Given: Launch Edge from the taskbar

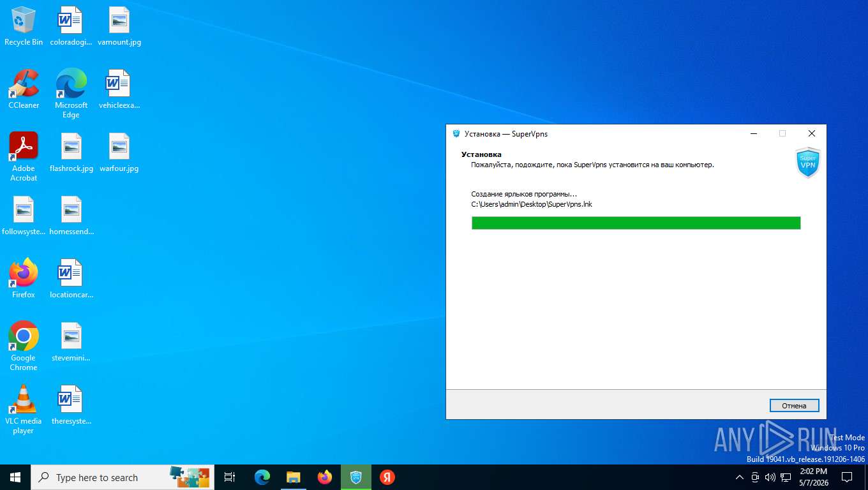Looking at the screenshot, I should (262, 477).
